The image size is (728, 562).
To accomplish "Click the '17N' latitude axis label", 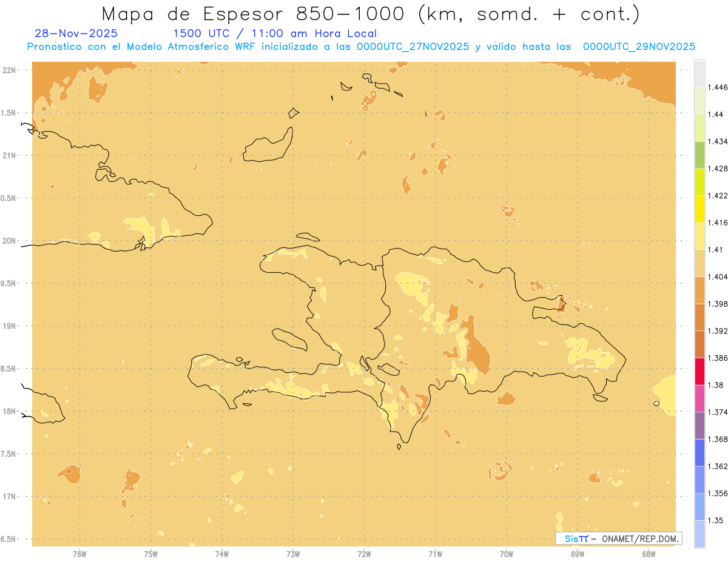I will coord(9,497).
